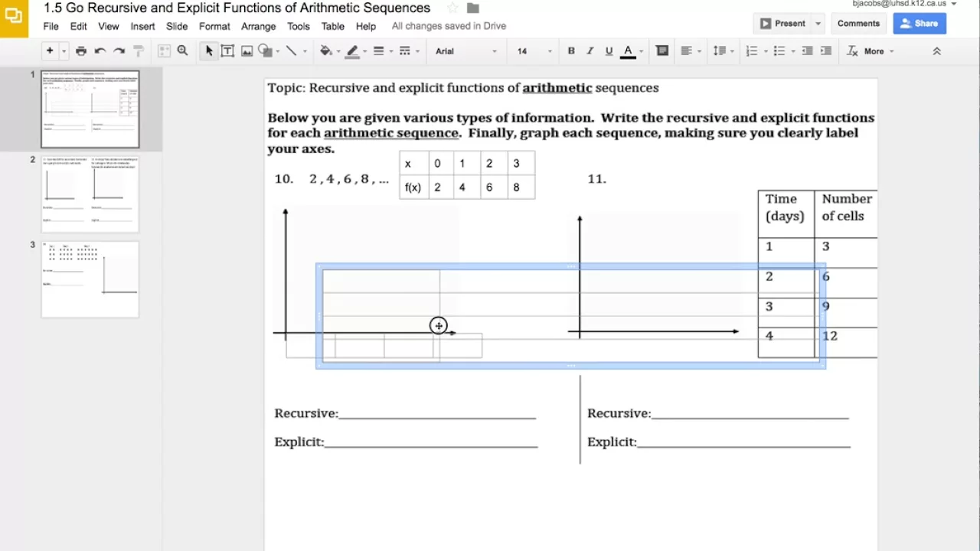Screen dimensions: 980x551
Task: Open the View menu
Action: pos(109,26)
